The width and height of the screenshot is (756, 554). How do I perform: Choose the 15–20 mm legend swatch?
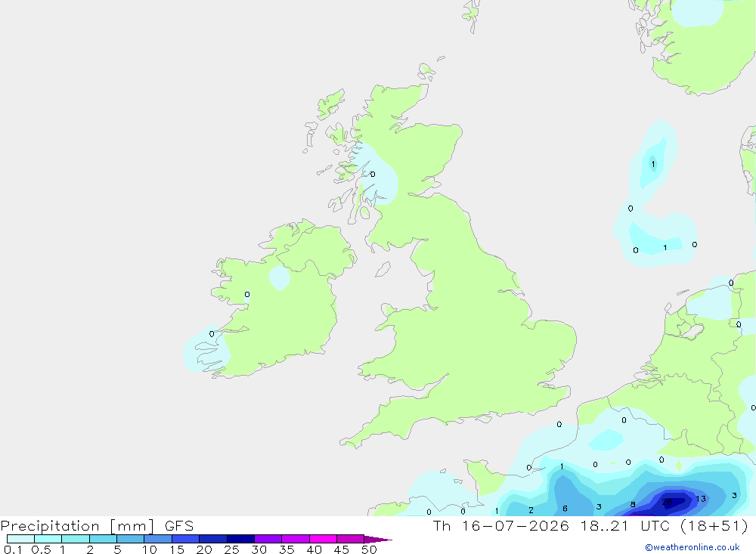[x=186, y=539]
